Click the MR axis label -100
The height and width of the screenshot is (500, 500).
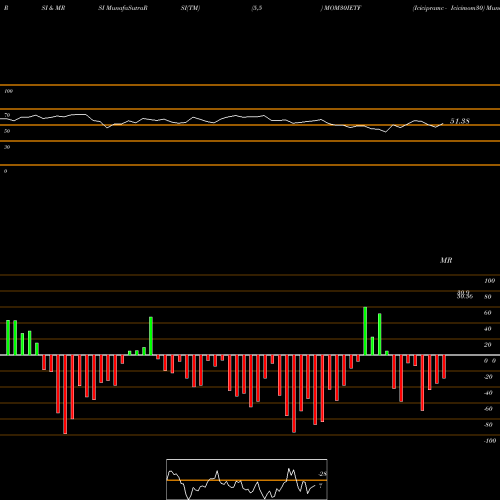coord(490,441)
